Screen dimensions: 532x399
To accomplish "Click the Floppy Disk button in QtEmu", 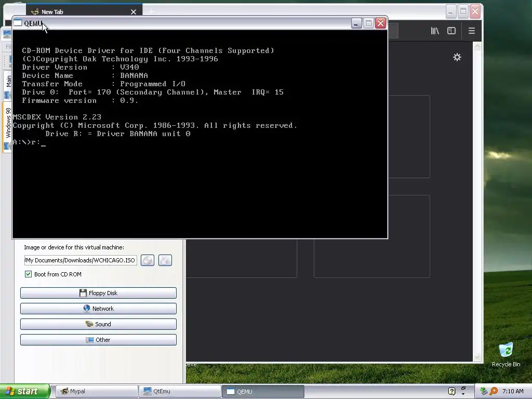I will click(98, 293).
